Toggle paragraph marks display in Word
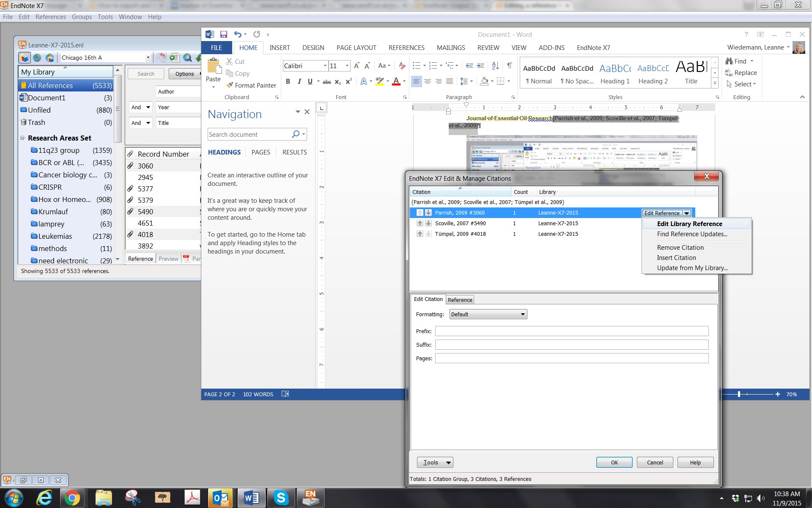This screenshot has width=812, height=508. coord(509,66)
